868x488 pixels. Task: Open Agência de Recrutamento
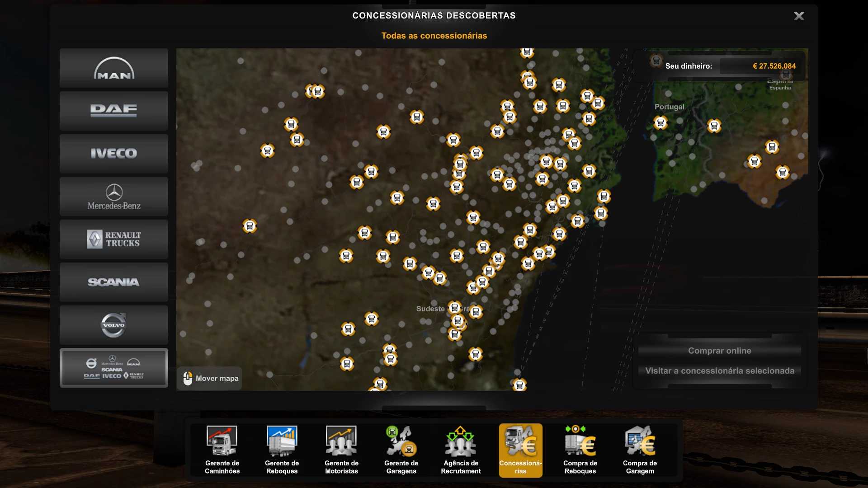[x=461, y=450]
